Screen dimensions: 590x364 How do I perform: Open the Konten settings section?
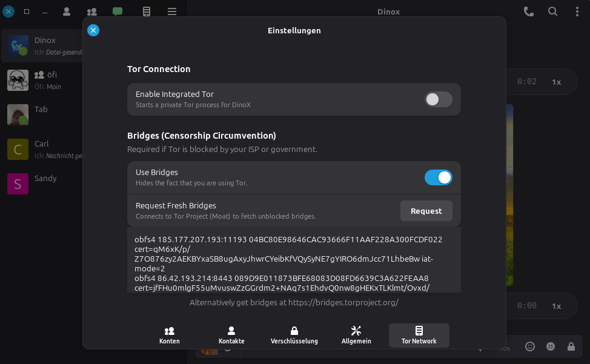click(x=169, y=335)
